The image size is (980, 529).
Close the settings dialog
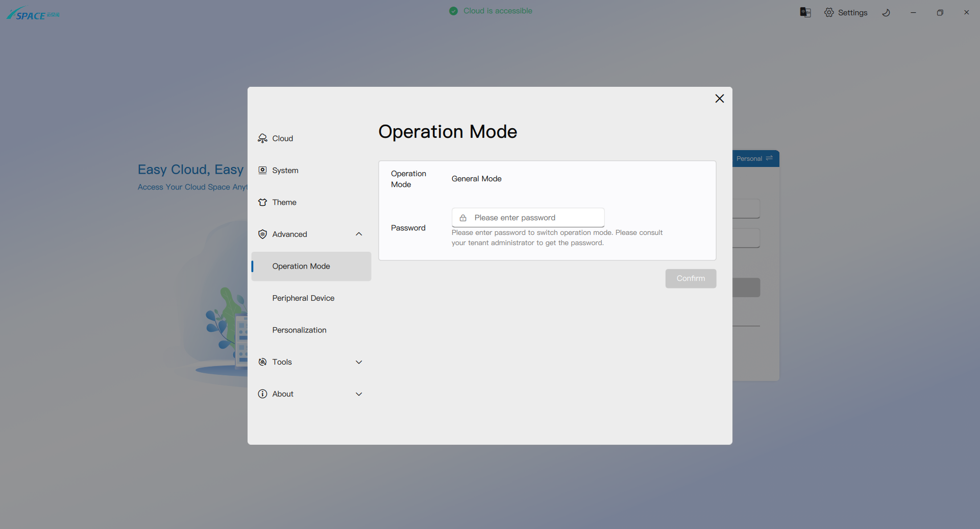[720, 99]
